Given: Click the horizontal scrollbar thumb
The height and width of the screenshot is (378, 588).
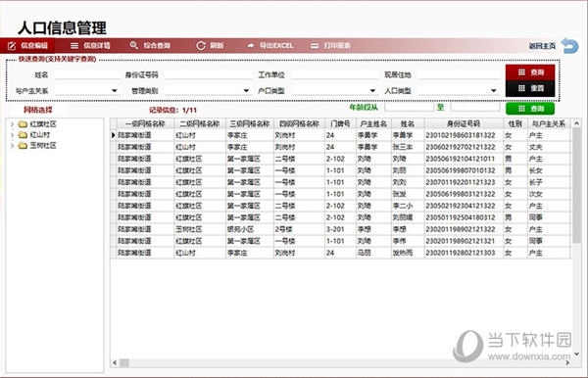Looking at the screenshot, I should (x=124, y=362).
